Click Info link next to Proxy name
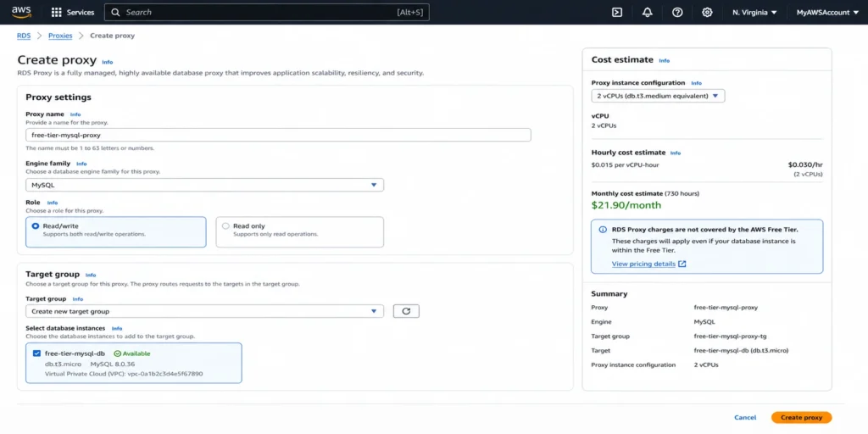The image size is (868, 434). point(75,114)
